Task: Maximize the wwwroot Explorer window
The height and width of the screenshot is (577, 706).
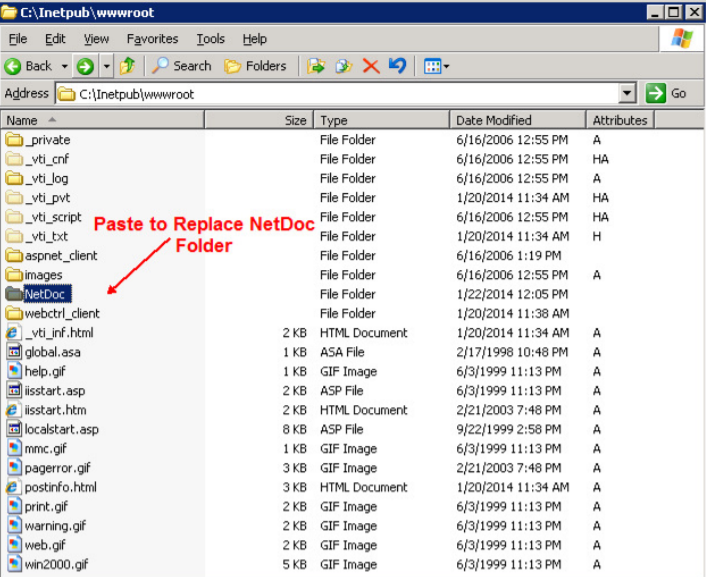Action: click(674, 12)
